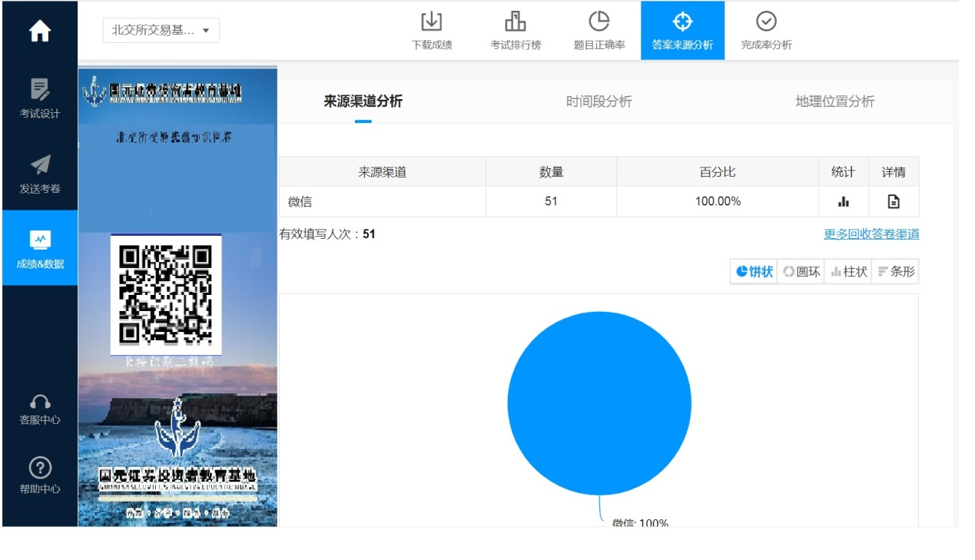Click the 100.00% percentage cell
Screen dimensions: 975x560
(718, 202)
